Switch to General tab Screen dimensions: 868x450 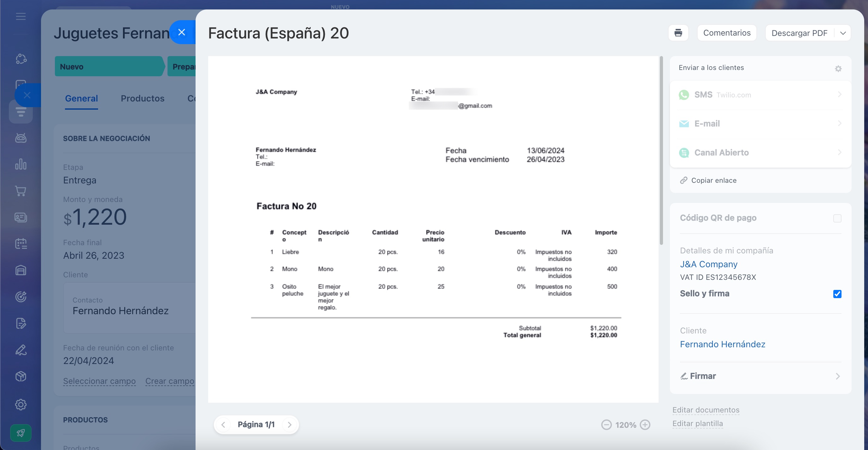pos(82,98)
